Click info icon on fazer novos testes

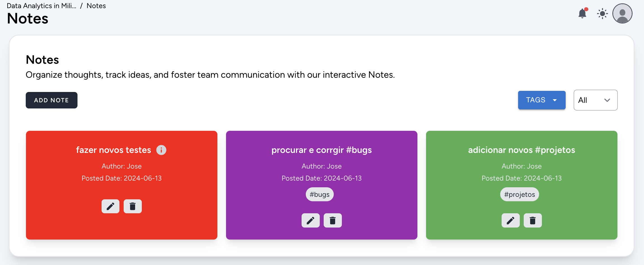(x=161, y=150)
